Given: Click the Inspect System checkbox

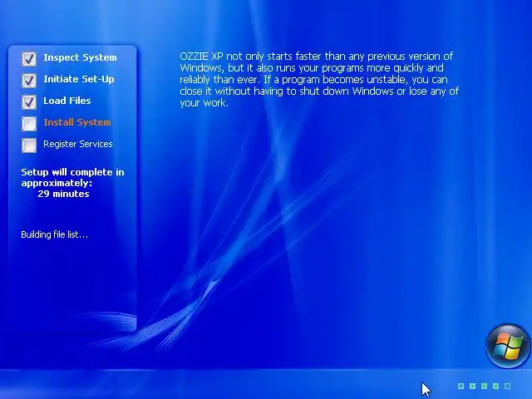Looking at the screenshot, I should click(29, 59).
